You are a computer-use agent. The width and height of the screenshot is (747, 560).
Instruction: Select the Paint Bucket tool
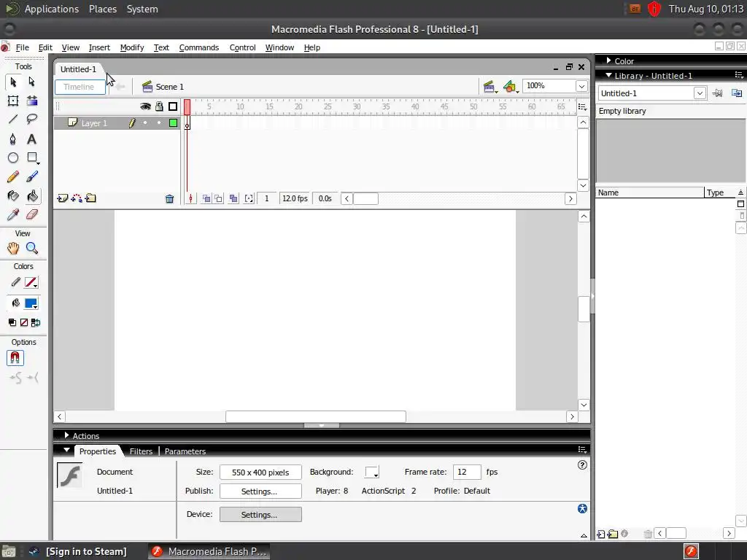click(32, 195)
